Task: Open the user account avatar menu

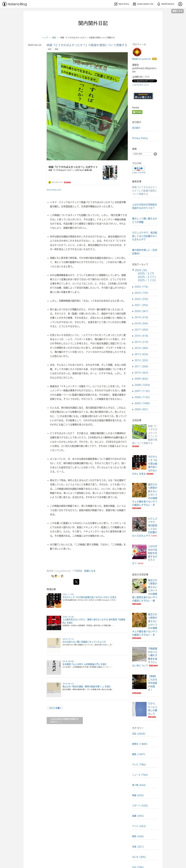Action: click(x=180, y=4)
